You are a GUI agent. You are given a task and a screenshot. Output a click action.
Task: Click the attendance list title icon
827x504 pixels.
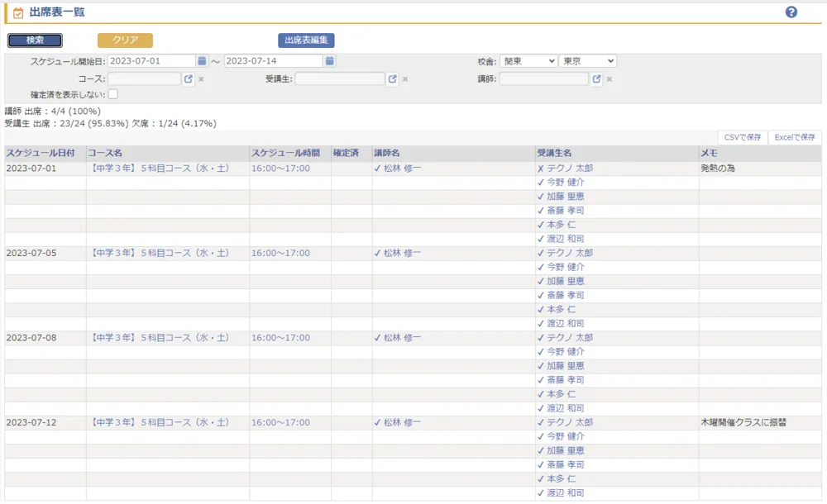click(x=18, y=12)
